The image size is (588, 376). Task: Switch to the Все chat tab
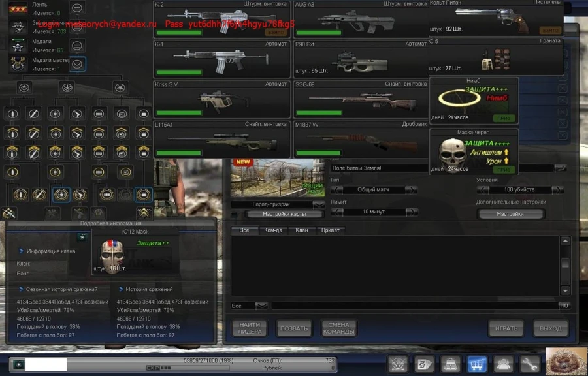pos(244,230)
